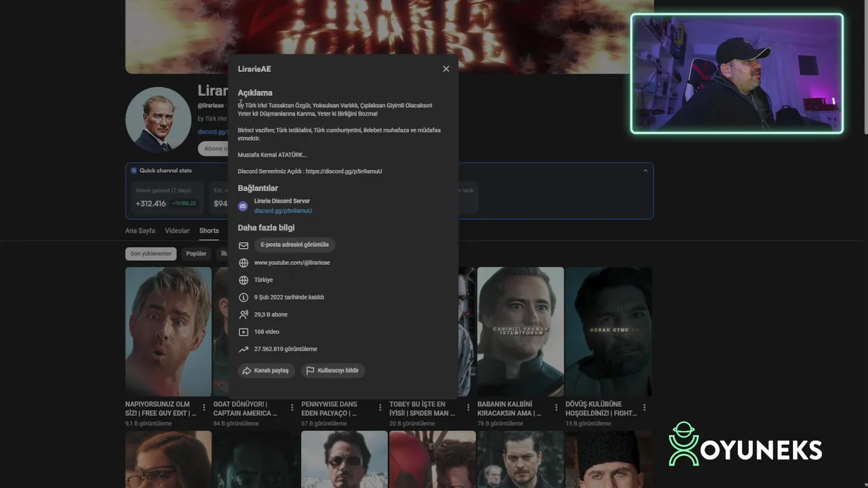Screen dimensions: 868x488
Task: Open the DÖVÜŞ KULÜBÜNE HOŞGELDİNİZ short thumbnail
Action: click(x=608, y=331)
